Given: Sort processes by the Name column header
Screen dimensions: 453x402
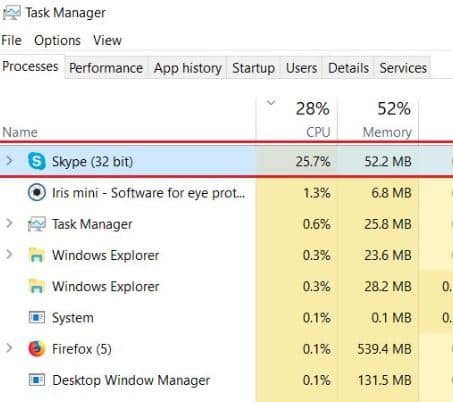Looking at the screenshot, I should (x=20, y=132).
